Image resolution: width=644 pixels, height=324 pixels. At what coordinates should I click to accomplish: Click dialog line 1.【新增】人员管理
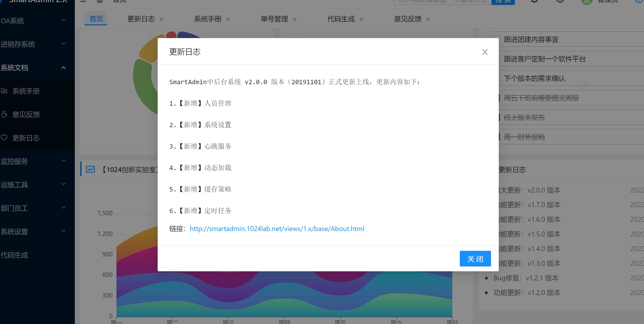(200, 103)
